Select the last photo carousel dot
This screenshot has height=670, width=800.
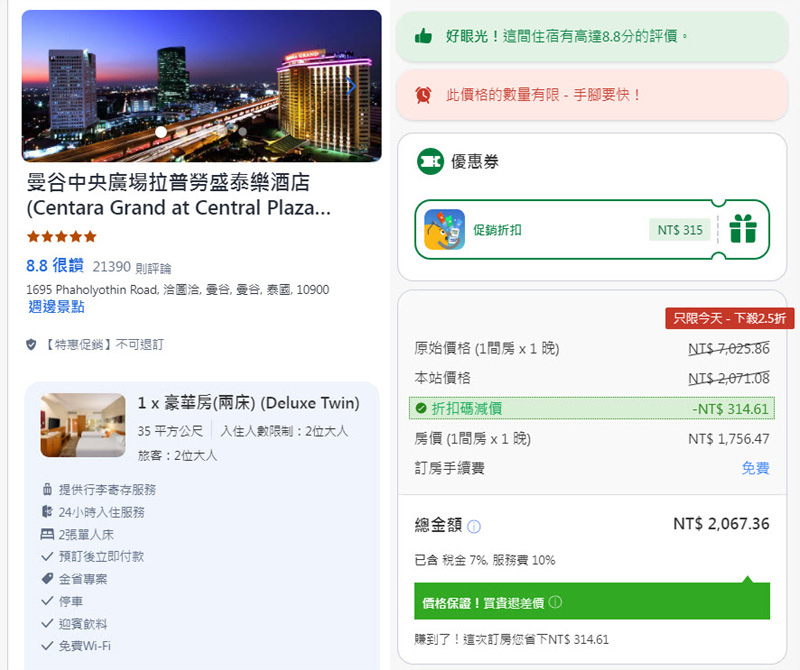pos(242,132)
